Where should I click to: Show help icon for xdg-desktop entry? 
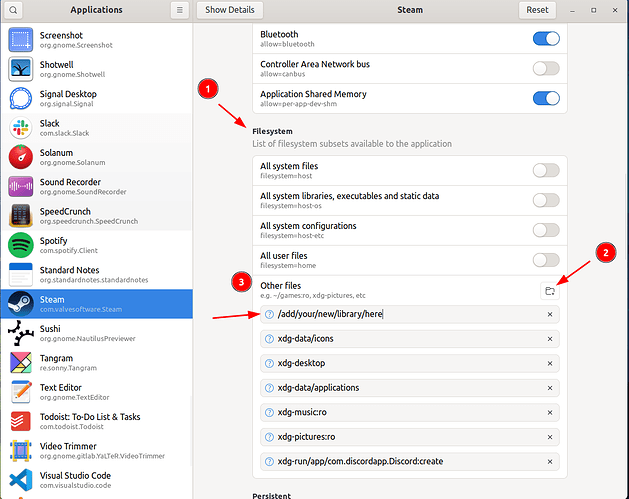click(270, 363)
